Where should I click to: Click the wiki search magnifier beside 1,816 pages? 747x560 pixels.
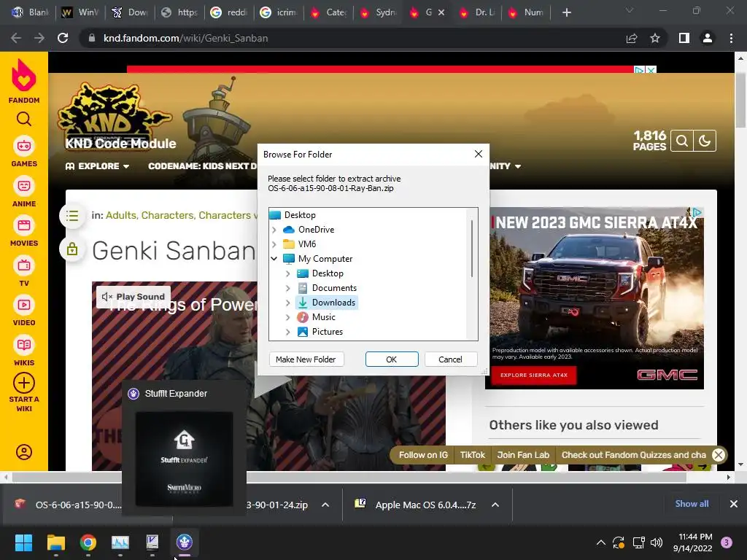(682, 141)
